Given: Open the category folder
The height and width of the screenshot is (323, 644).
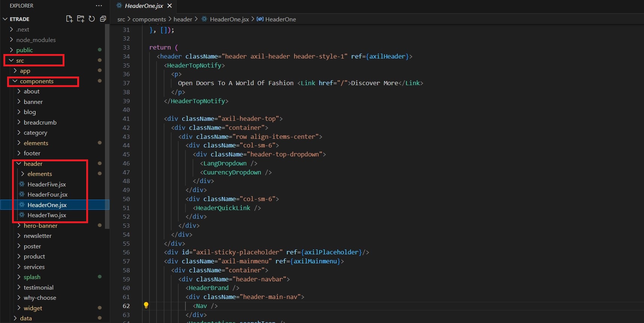Looking at the screenshot, I should pos(35,132).
